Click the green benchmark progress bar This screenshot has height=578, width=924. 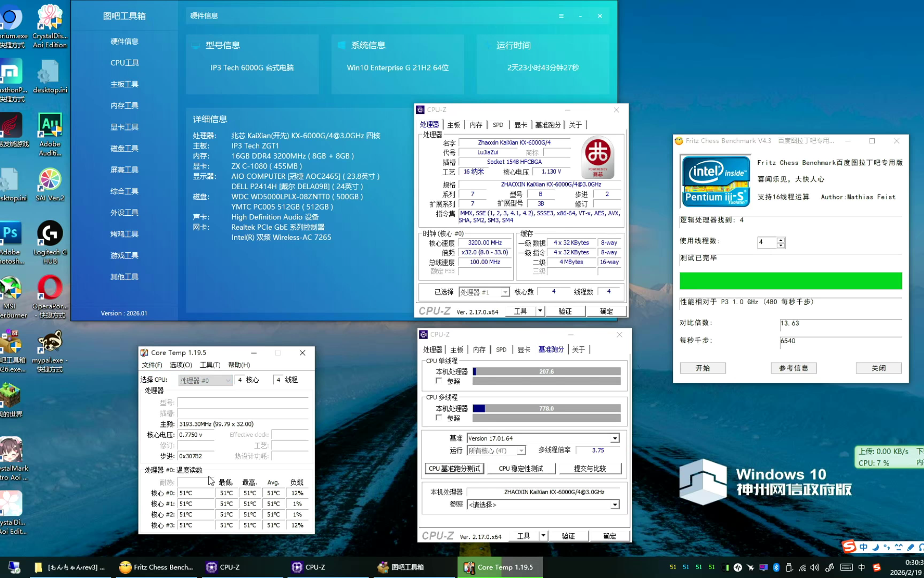point(791,281)
